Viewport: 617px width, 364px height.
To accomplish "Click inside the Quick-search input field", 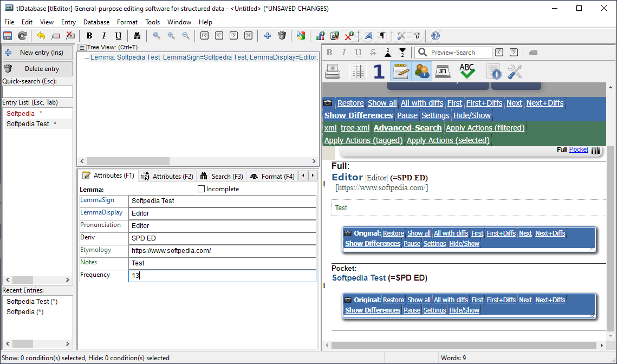I will (x=37, y=92).
